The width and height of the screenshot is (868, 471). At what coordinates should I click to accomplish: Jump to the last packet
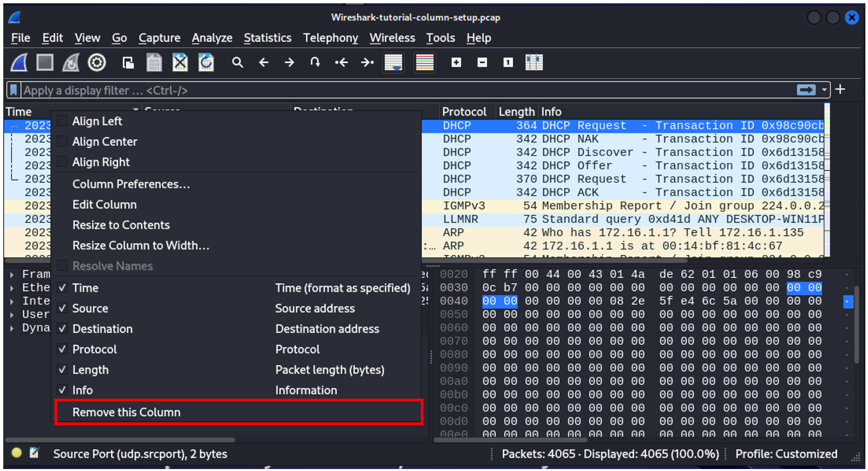click(367, 62)
